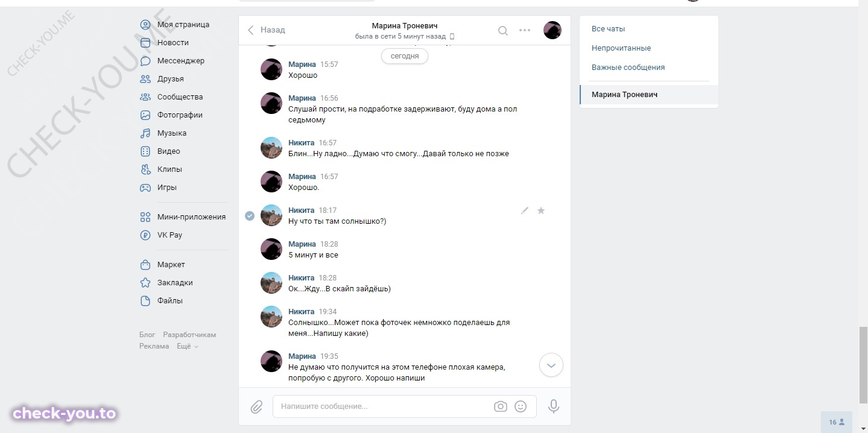Image resolution: width=868 pixels, height=433 pixels.
Task: Click the Игры gamepad icon
Action: tap(145, 188)
